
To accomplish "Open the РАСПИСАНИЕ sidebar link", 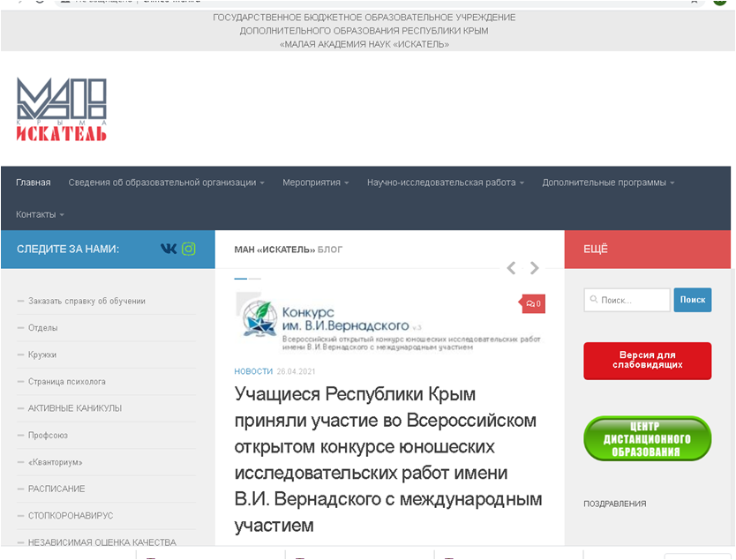I will point(56,489).
